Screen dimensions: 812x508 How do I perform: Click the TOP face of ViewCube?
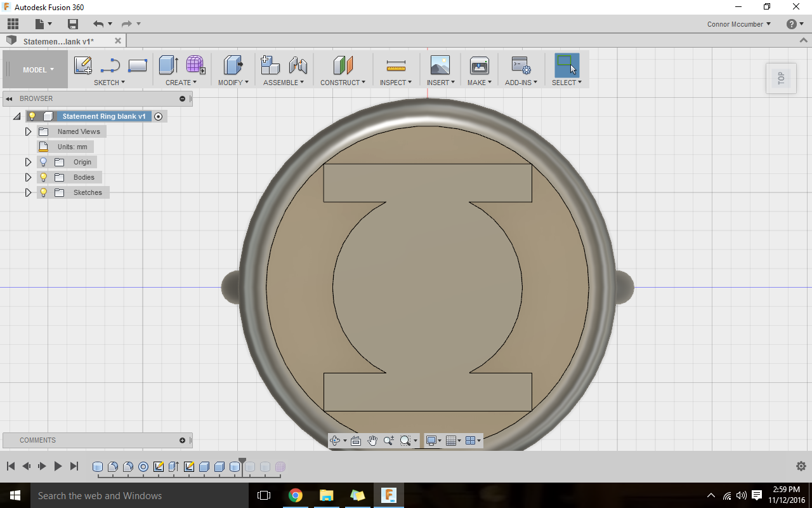(x=781, y=78)
